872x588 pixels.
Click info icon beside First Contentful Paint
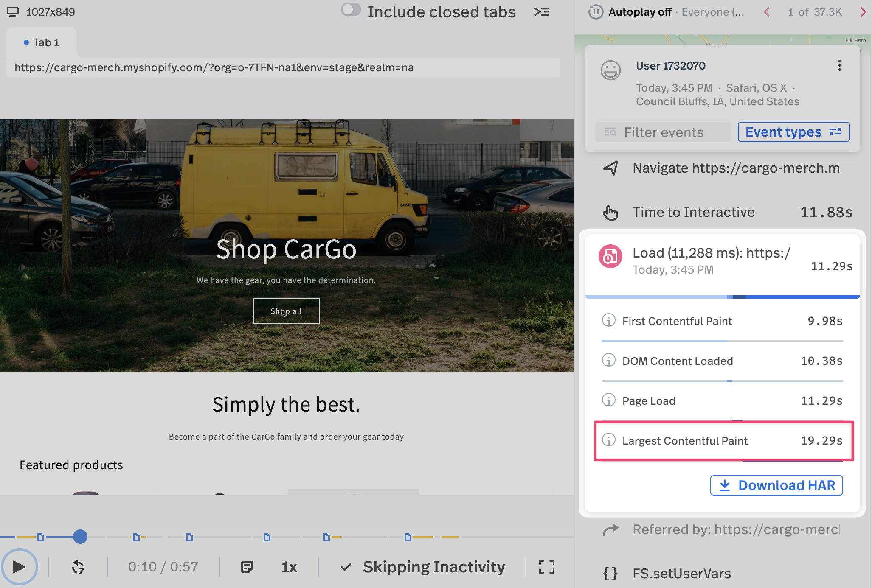click(x=609, y=320)
